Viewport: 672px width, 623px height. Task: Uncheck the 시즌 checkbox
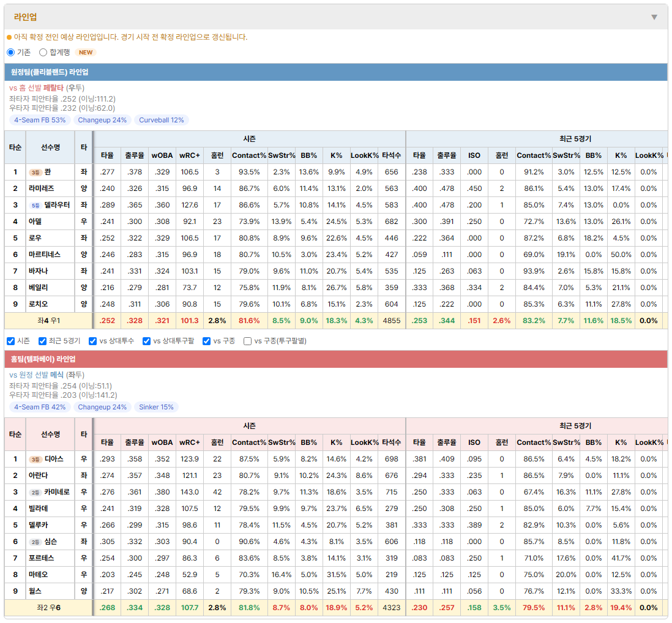pyautogui.click(x=11, y=341)
